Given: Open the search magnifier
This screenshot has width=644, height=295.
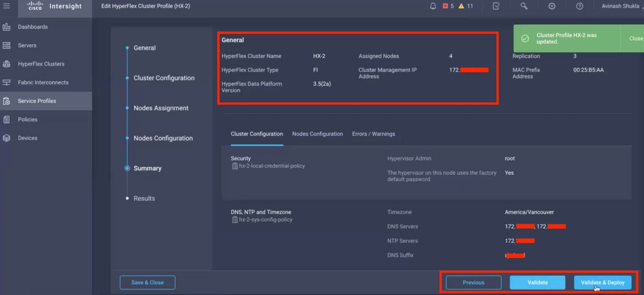Looking at the screenshot, I should pos(524,6).
